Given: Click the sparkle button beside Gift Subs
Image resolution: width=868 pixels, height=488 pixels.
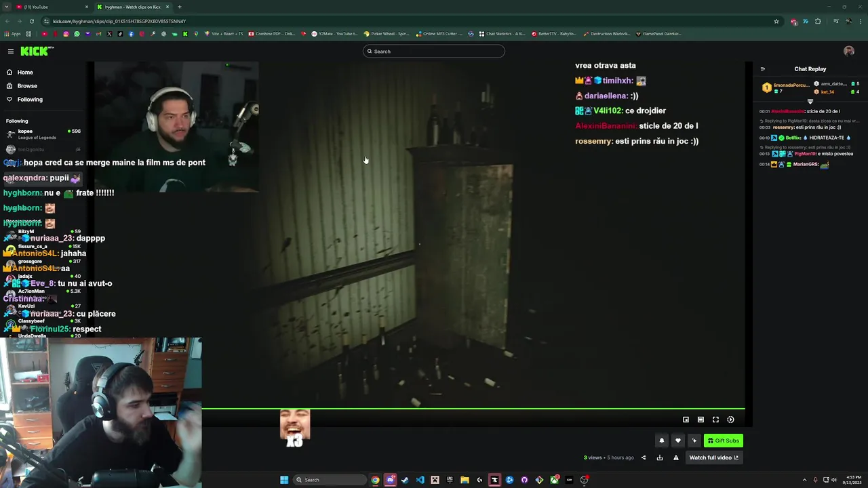Looking at the screenshot, I should click(694, 441).
